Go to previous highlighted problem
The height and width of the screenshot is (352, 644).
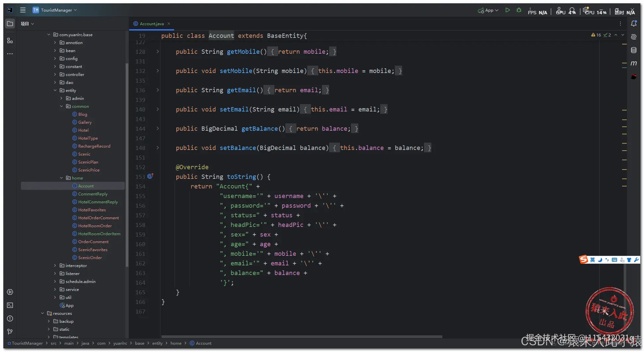pos(616,35)
